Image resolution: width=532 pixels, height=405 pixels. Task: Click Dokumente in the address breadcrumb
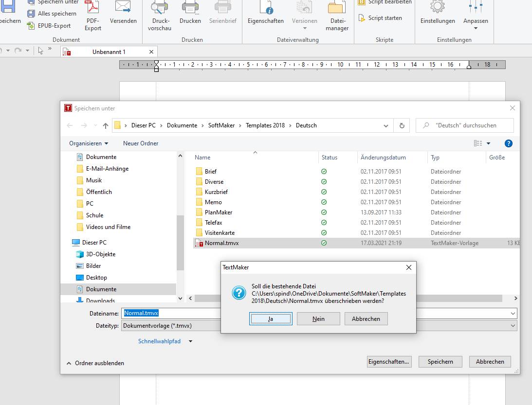click(x=182, y=125)
